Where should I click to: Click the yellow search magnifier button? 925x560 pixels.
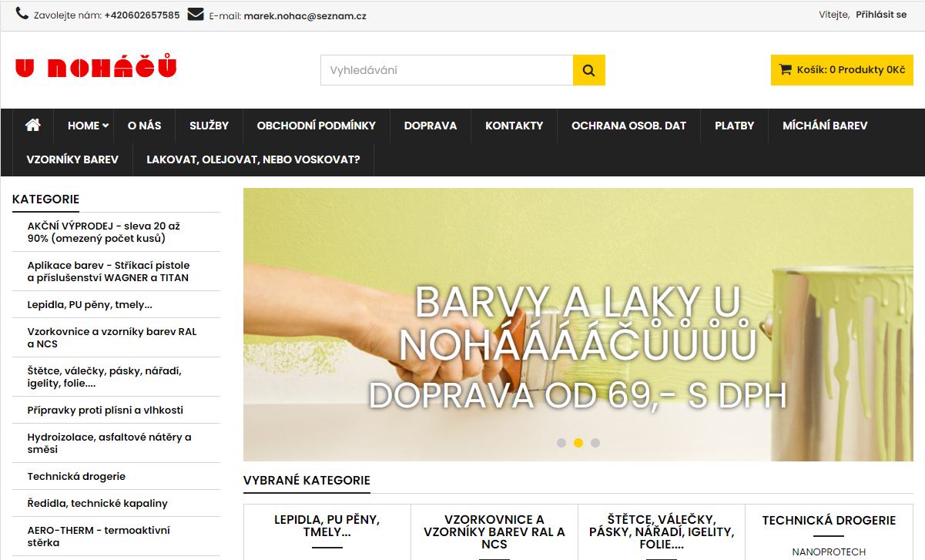(588, 70)
